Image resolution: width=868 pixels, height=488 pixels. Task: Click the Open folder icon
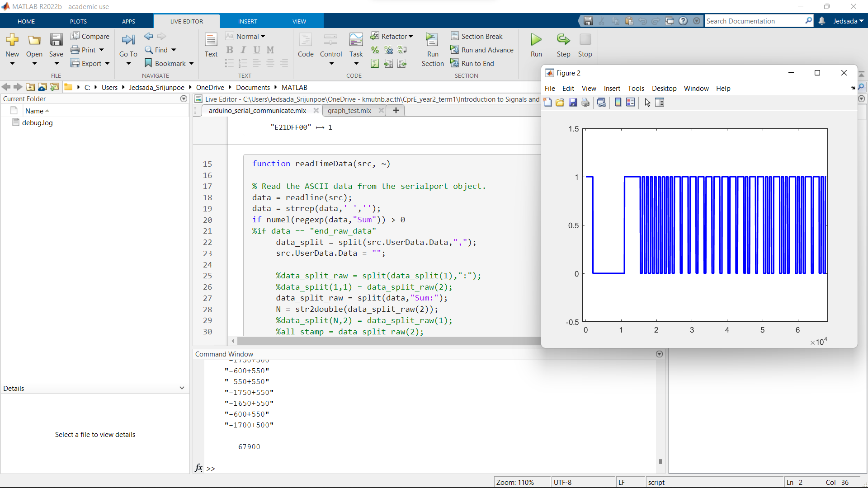[34, 40]
